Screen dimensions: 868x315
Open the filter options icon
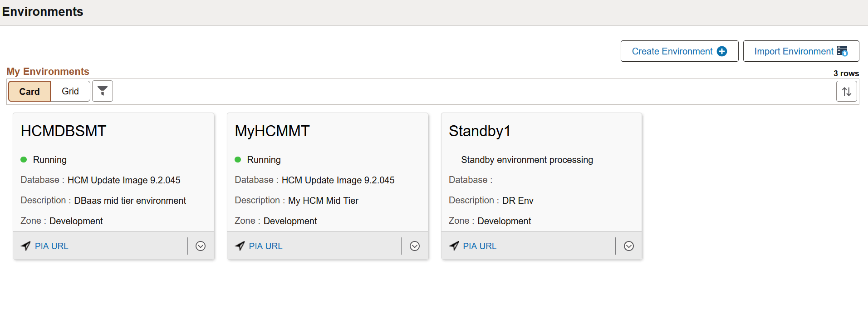coord(103,91)
